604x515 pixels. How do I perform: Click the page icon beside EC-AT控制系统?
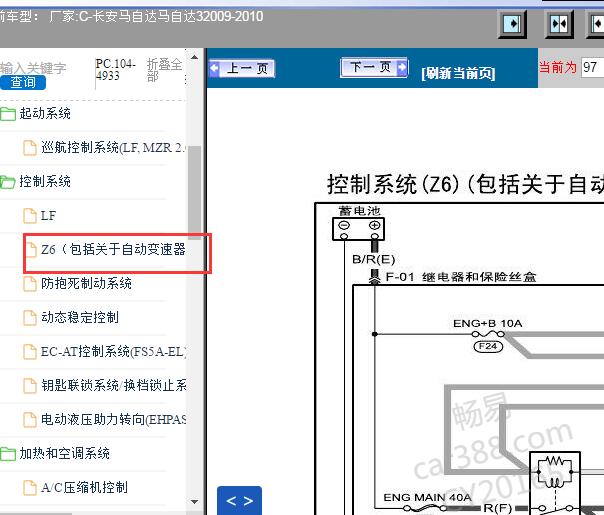[x=30, y=352]
